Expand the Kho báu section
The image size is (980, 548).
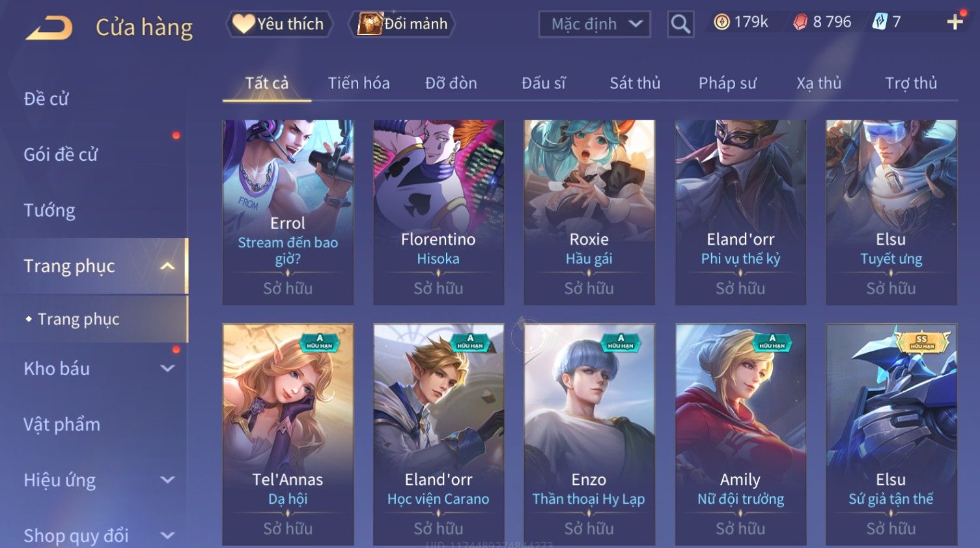167,368
